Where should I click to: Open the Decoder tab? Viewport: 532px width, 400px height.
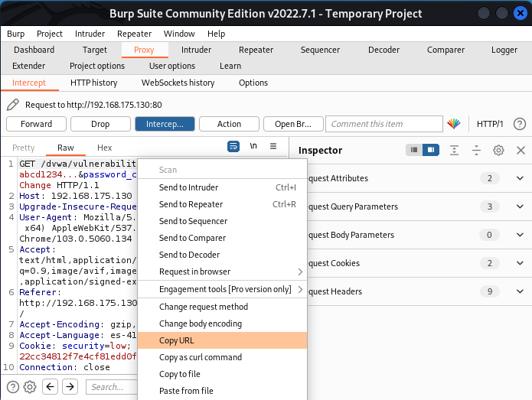[383, 50]
